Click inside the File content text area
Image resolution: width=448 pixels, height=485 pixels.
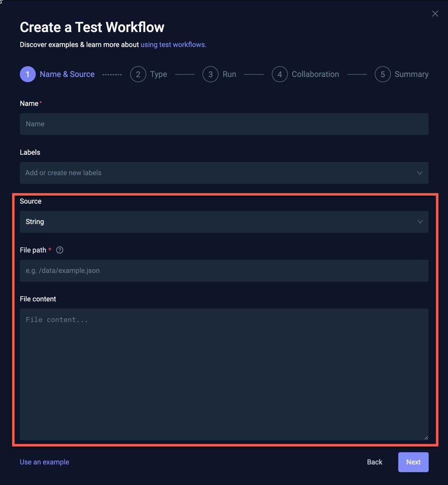tap(224, 374)
